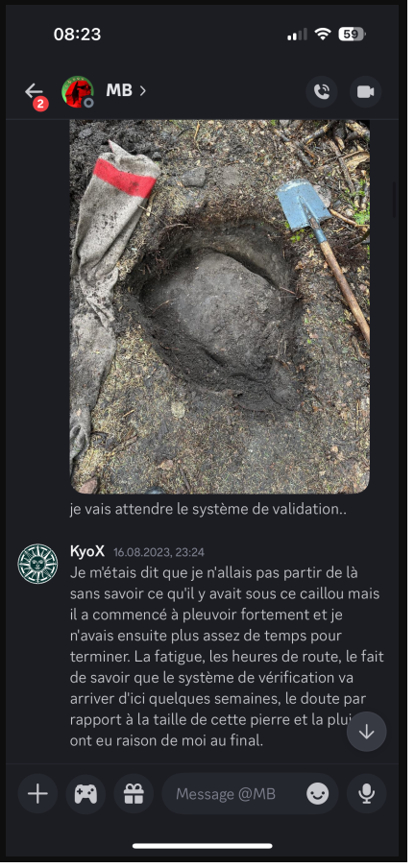Open the game controller apps icon
This screenshot has width=415, height=868.
pyautogui.click(x=85, y=794)
